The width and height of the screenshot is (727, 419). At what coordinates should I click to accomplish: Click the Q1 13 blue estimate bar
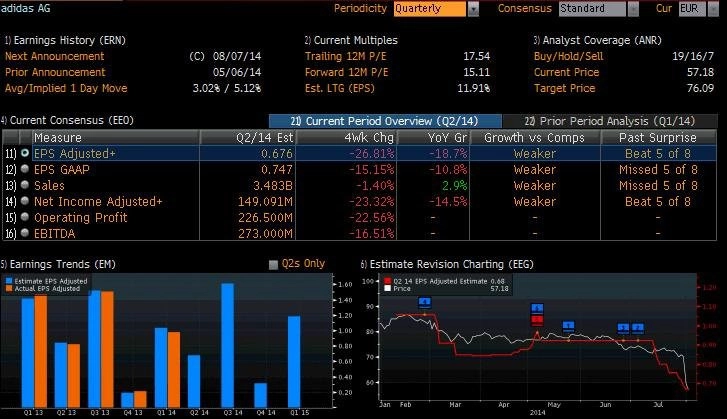click(x=28, y=353)
